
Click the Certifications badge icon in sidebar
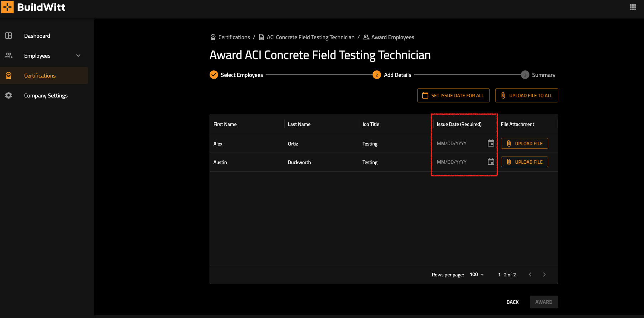(x=9, y=75)
